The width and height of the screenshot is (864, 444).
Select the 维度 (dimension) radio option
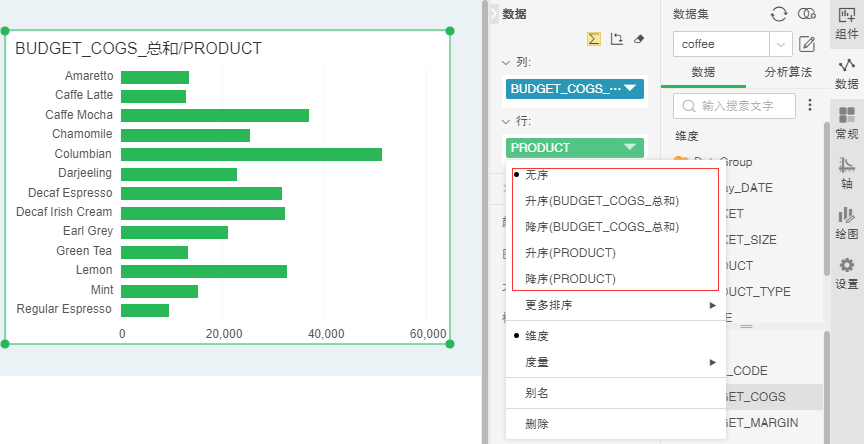pyautogui.click(x=537, y=336)
